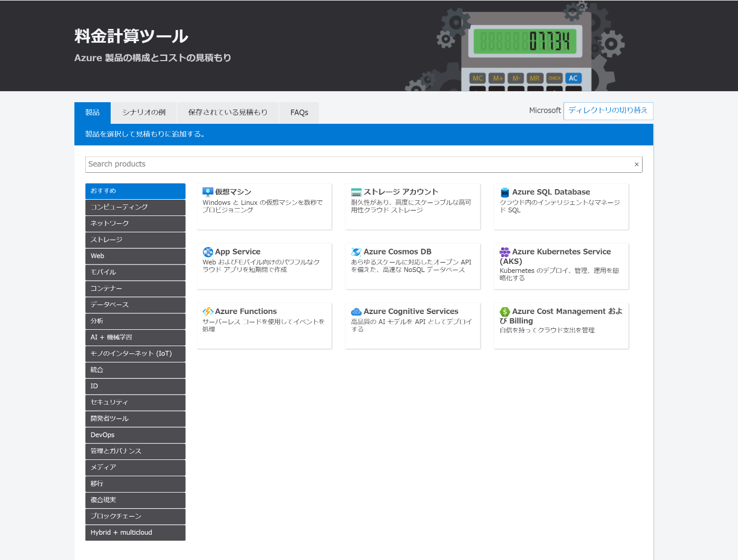Open the シナリオの例 tab

(144, 113)
